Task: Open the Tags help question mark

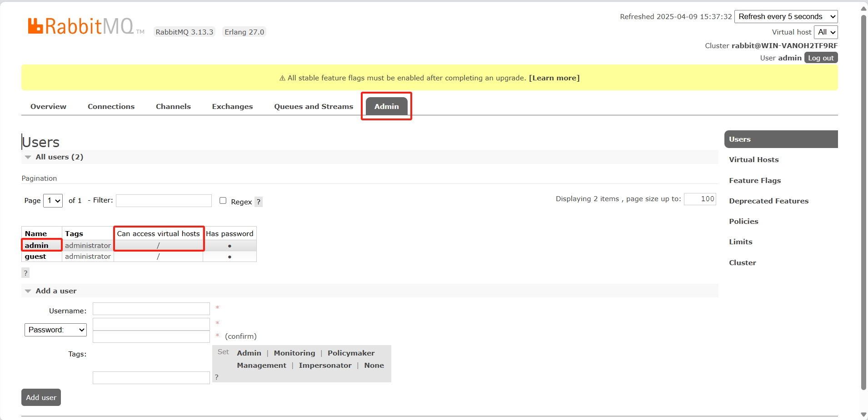Action: coord(217,377)
